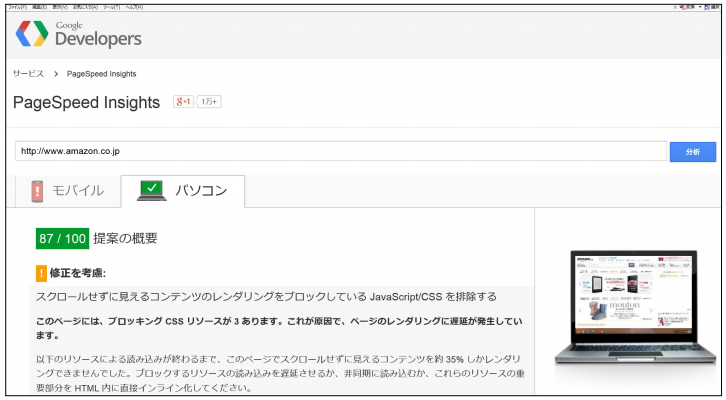Click the breadcrumb chevron arrow after サービス

56,74
